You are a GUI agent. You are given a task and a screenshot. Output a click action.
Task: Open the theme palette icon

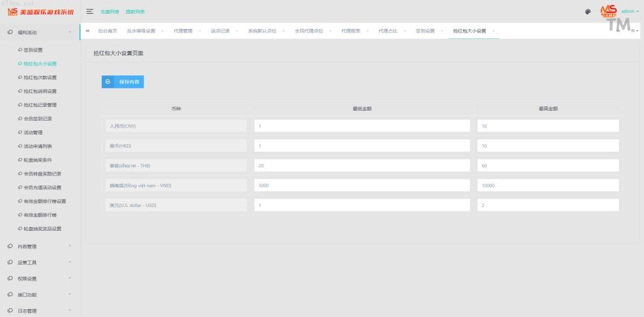pyautogui.click(x=588, y=11)
